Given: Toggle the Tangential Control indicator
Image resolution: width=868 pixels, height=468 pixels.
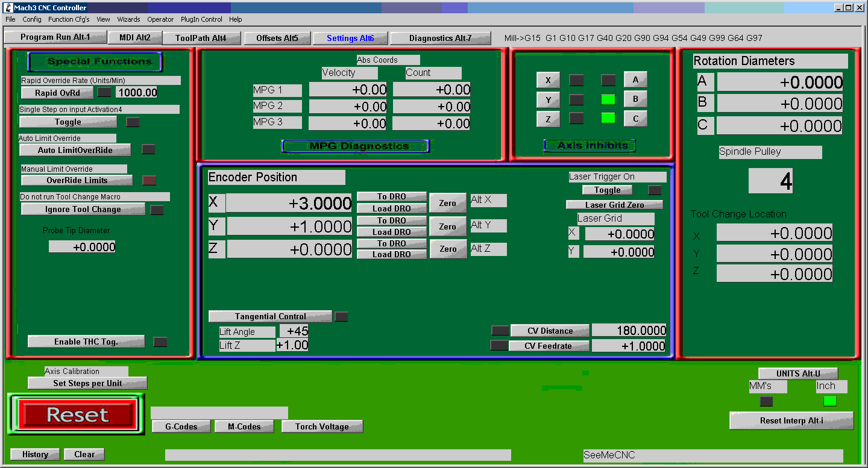Looking at the screenshot, I should (x=341, y=316).
